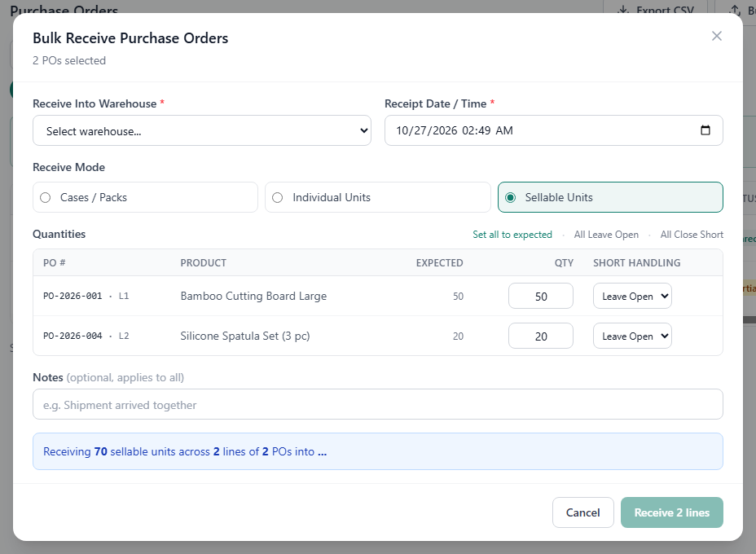
Task: Click Export CSV in background page
Action: click(x=655, y=8)
